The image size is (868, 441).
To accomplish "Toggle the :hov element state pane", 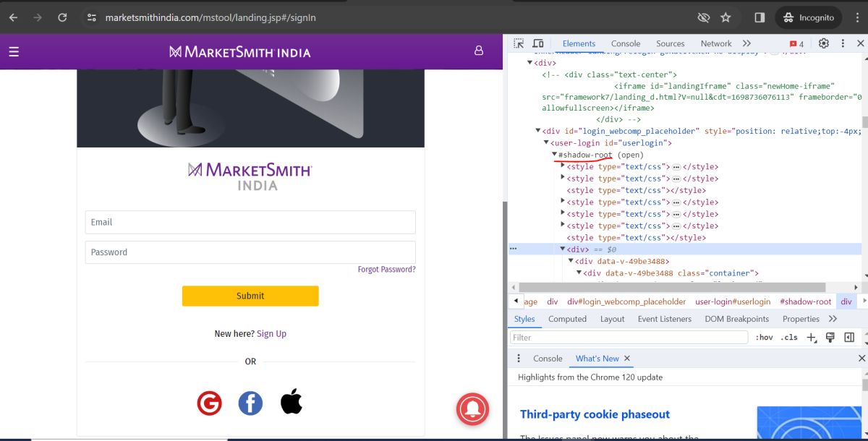I will coord(764,338).
